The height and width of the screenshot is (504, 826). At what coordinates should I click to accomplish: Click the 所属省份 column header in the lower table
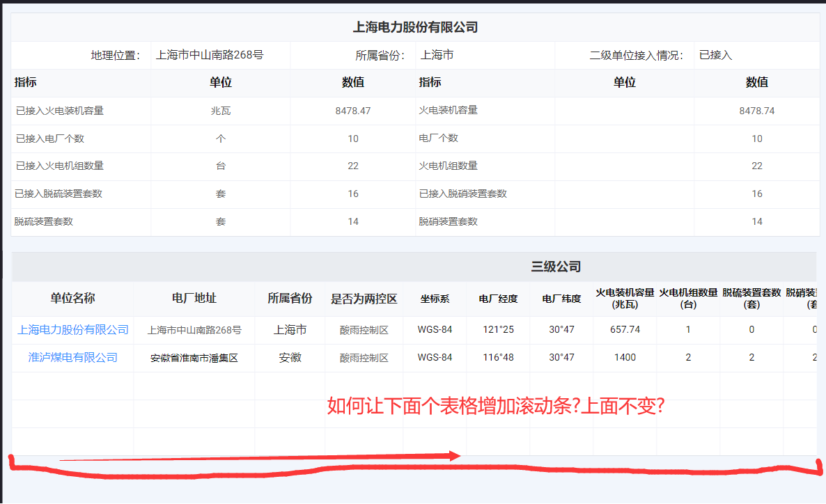click(x=290, y=299)
